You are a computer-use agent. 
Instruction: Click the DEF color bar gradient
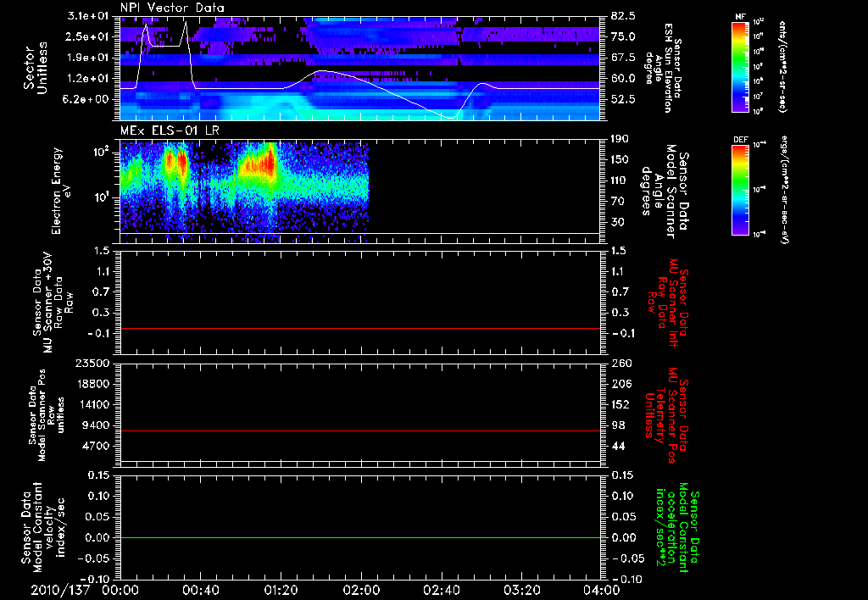pos(741,190)
